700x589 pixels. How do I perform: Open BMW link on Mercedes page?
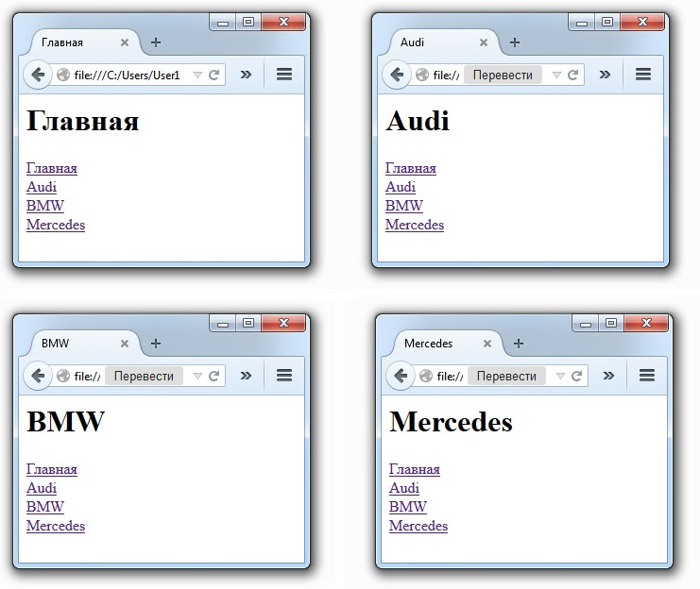click(x=407, y=507)
